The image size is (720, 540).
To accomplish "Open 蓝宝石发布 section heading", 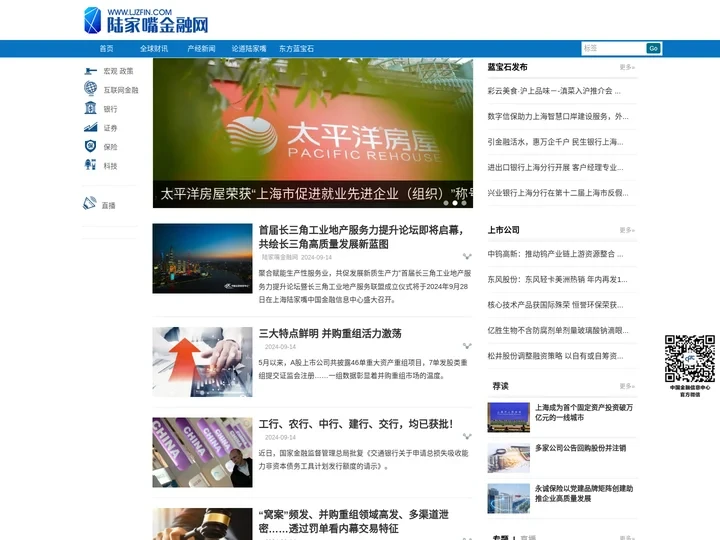I will [507, 67].
